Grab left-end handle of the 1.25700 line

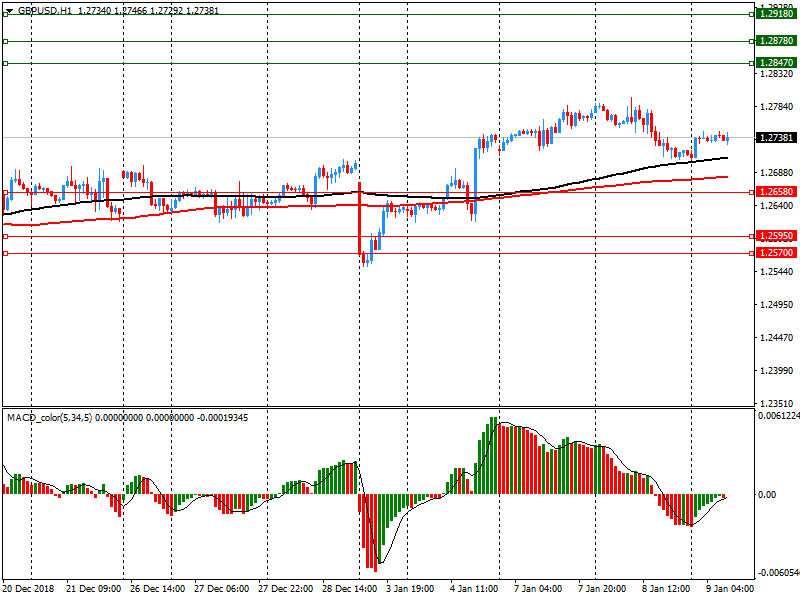(x=5, y=254)
